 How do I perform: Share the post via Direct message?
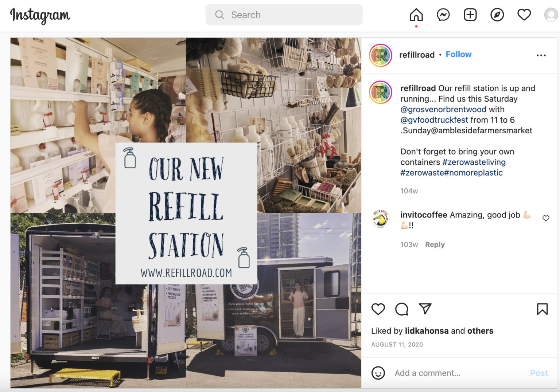425,309
